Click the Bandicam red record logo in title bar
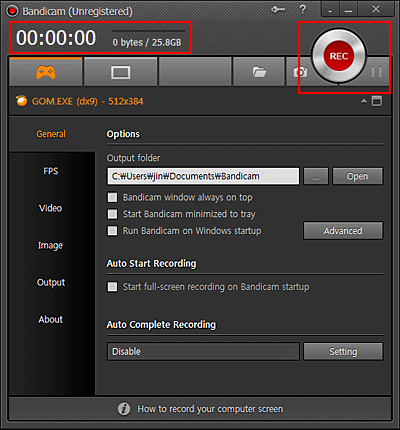Viewport: 400px width, 430px height. tap(12, 11)
